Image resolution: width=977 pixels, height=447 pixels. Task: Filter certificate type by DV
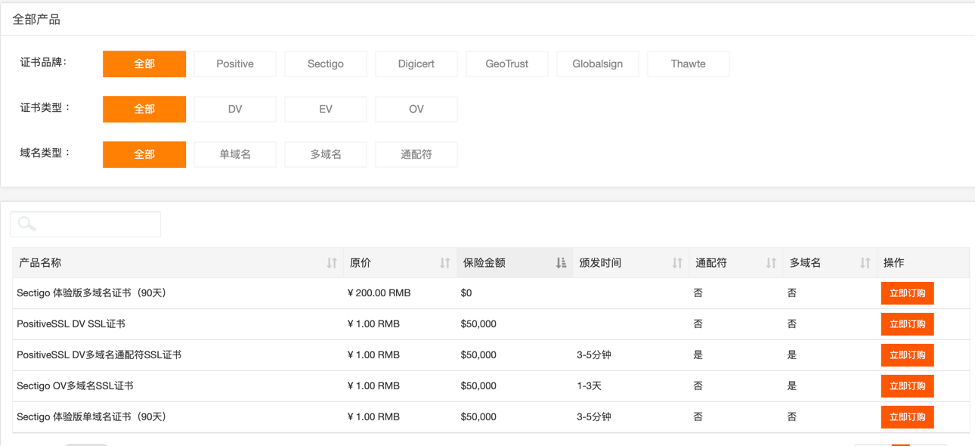[x=235, y=109]
